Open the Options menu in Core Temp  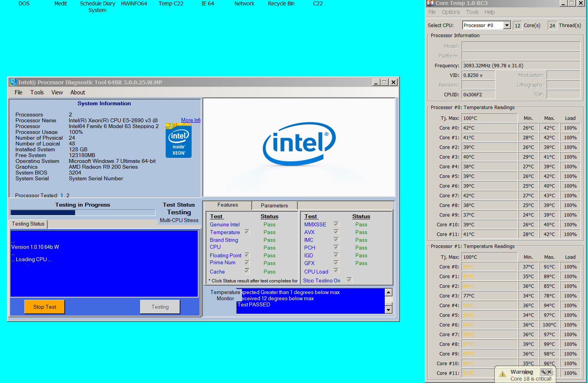[x=451, y=12]
